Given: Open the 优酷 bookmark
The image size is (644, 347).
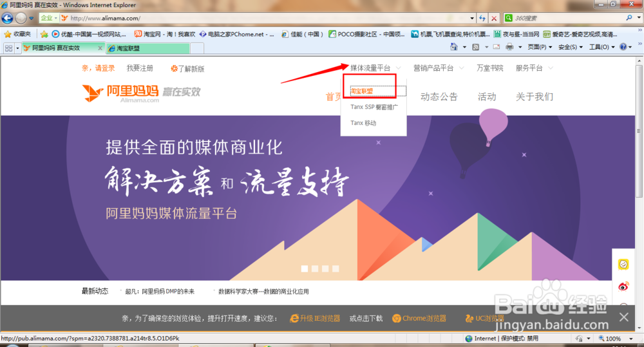Looking at the screenshot, I should pos(89,34).
